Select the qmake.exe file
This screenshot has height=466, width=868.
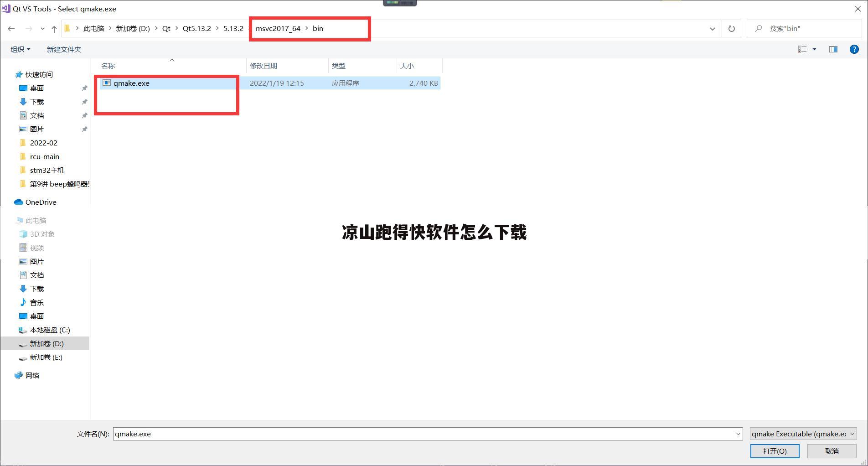tap(270, 83)
